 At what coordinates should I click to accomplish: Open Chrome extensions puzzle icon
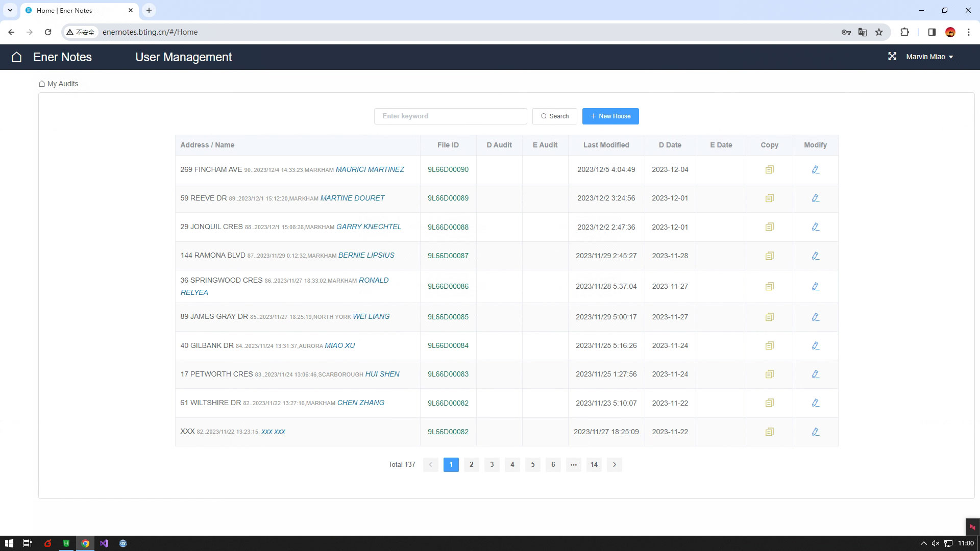click(x=904, y=32)
